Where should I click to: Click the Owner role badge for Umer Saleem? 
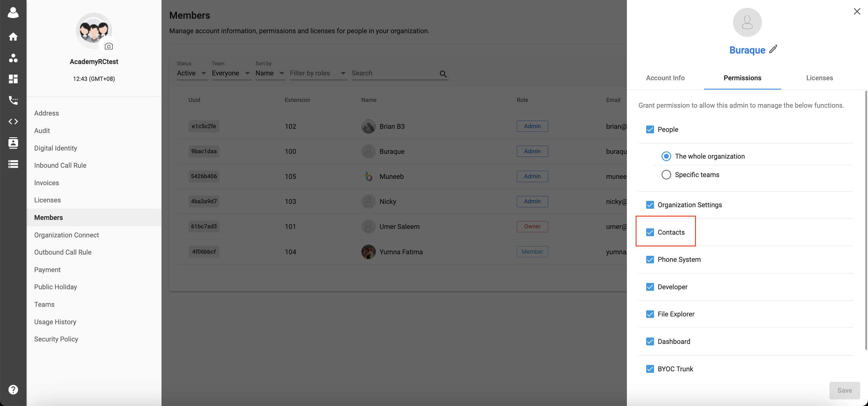[532, 227]
